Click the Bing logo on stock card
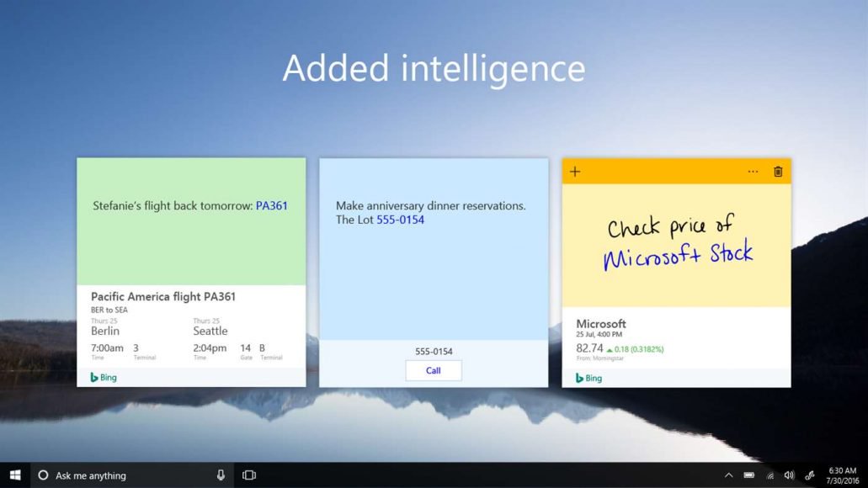Viewport: 868px width, 488px height. click(x=588, y=378)
